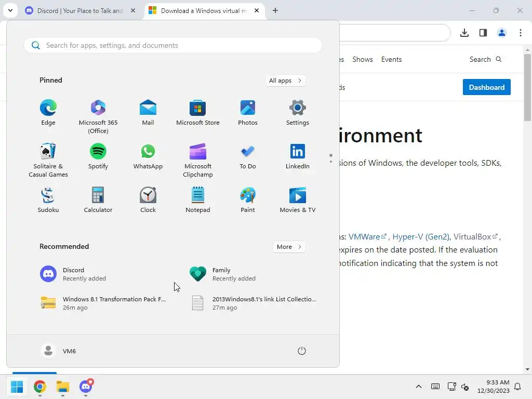Image resolution: width=532 pixels, height=399 pixels.
Task: Open Chrome profile menu
Action: (x=502, y=33)
